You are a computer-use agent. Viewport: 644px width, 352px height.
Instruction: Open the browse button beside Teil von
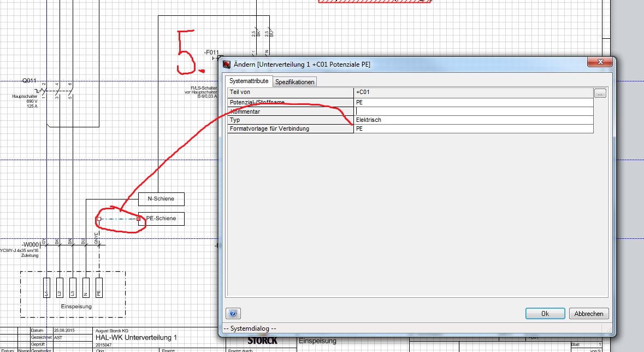coord(600,93)
